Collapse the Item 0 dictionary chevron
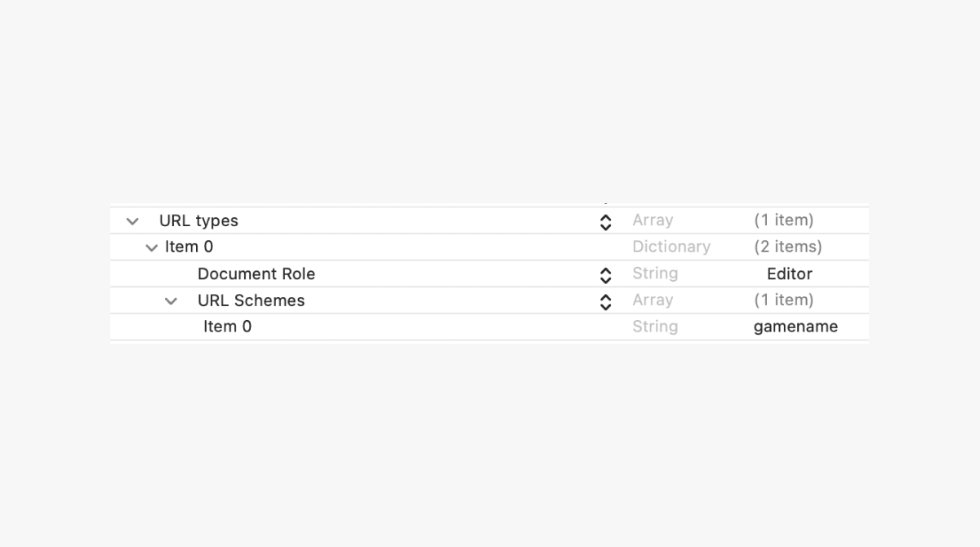The image size is (980, 547). coord(151,247)
